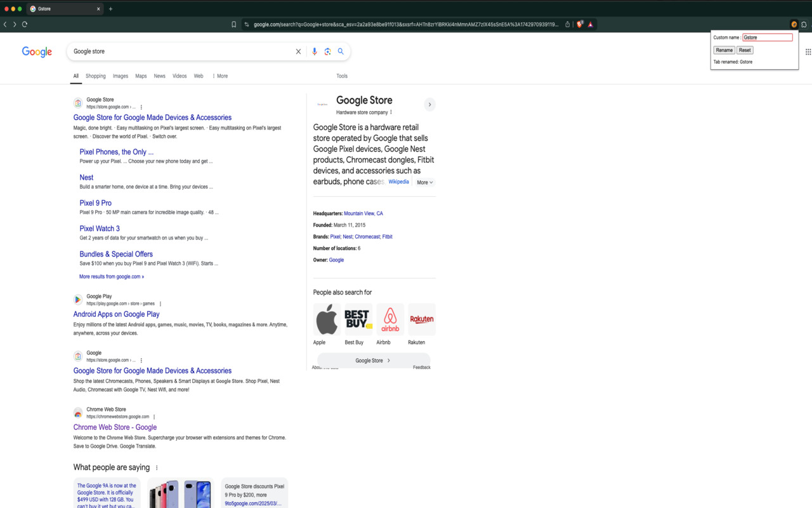Expand description with the More chevron
This screenshot has height=508, width=812.
[425, 182]
